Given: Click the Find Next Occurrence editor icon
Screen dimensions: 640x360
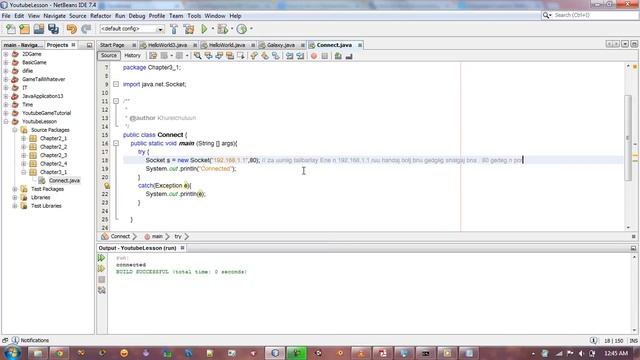Looking at the screenshot, I should (219, 56).
